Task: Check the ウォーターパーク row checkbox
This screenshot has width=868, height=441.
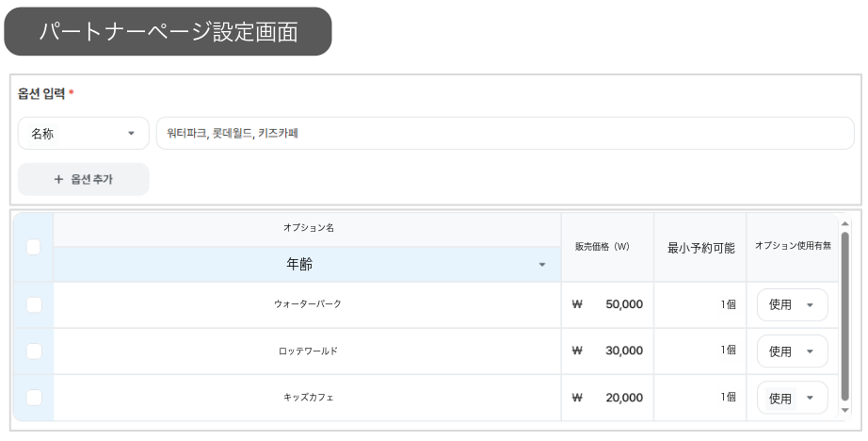Action: click(x=34, y=304)
